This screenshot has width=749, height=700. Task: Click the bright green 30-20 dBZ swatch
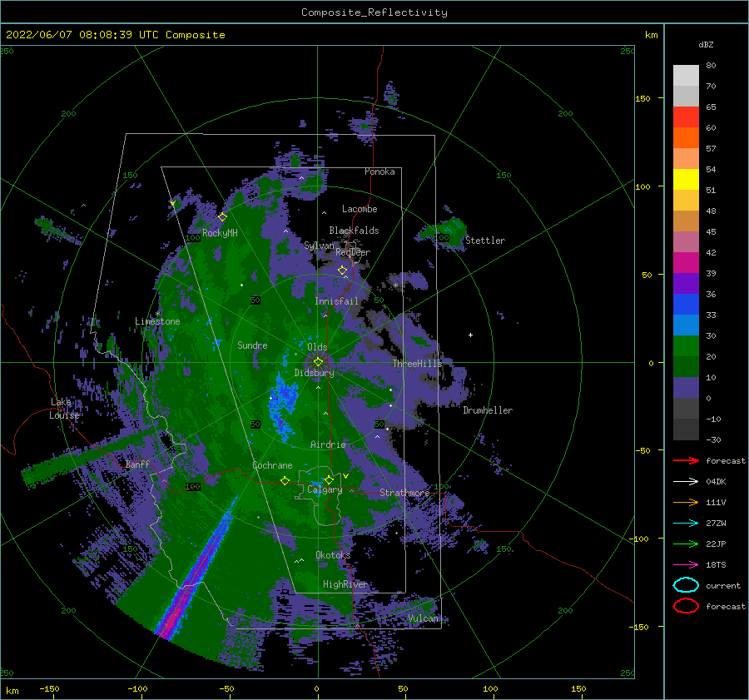coord(686,345)
